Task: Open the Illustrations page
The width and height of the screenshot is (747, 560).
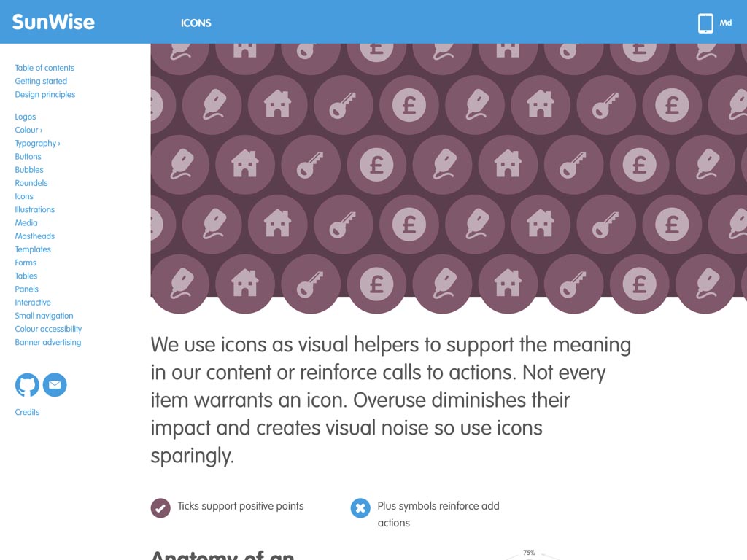Action: point(35,209)
